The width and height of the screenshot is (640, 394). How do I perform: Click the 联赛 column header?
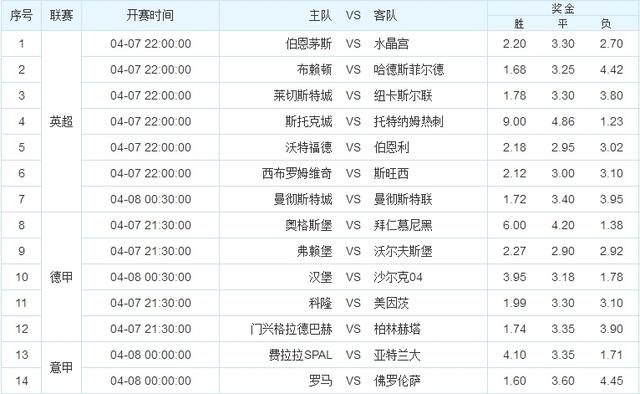[62, 16]
